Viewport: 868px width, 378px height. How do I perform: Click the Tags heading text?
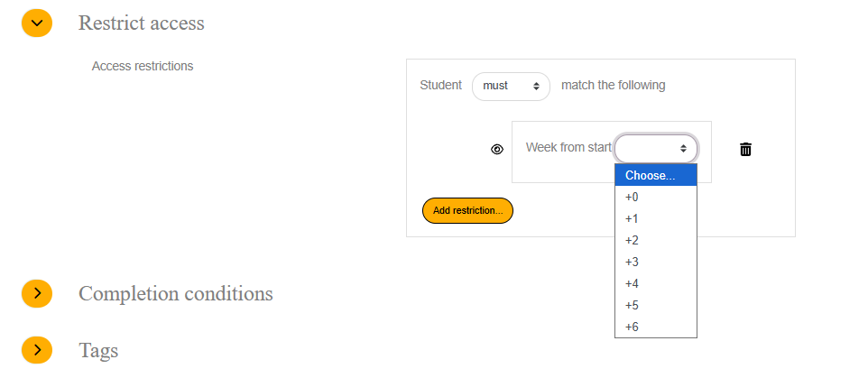[x=98, y=350]
